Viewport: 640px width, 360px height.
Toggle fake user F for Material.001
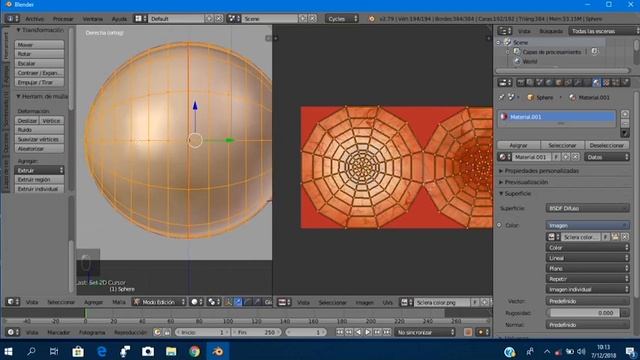556,157
